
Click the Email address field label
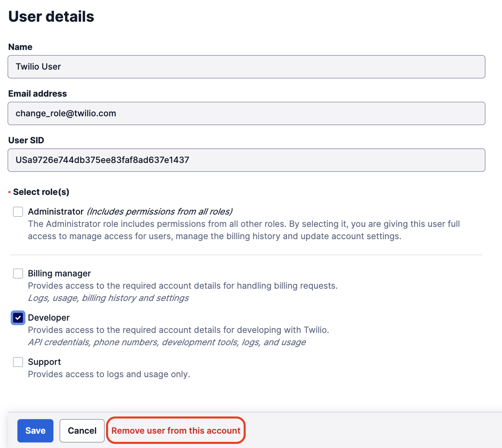tap(37, 94)
